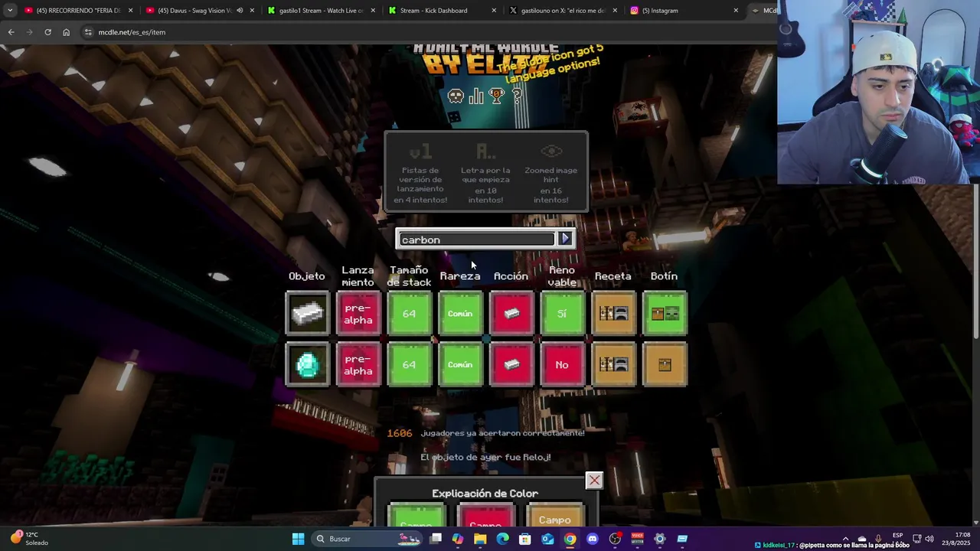This screenshot has height=551, width=980.
Task: Open site information icon in address bar
Action: (88, 32)
